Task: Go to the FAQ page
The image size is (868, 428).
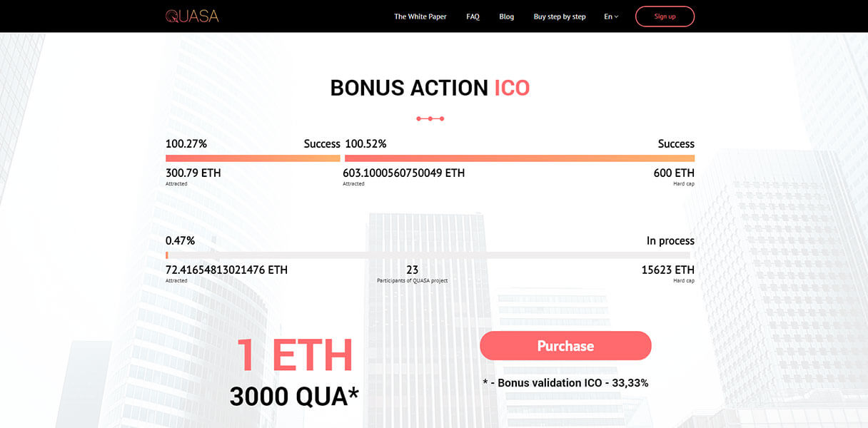Action: click(473, 16)
